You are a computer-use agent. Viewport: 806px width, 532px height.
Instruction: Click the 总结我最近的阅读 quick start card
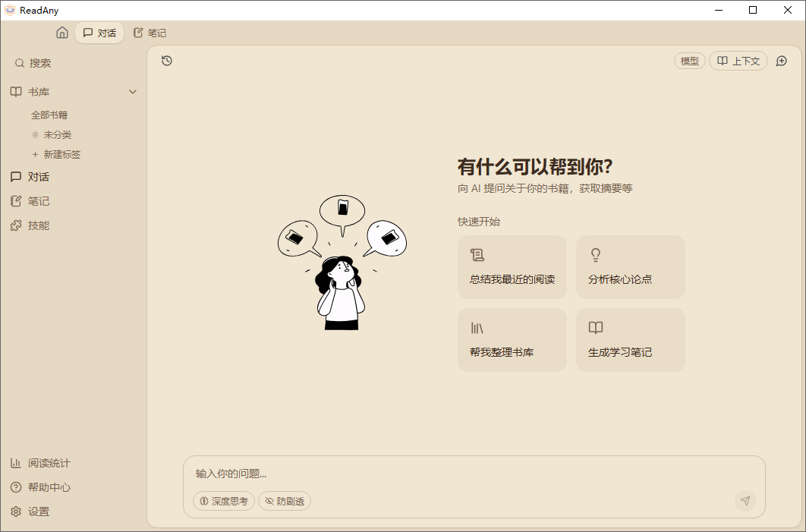pyautogui.click(x=512, y=266)
